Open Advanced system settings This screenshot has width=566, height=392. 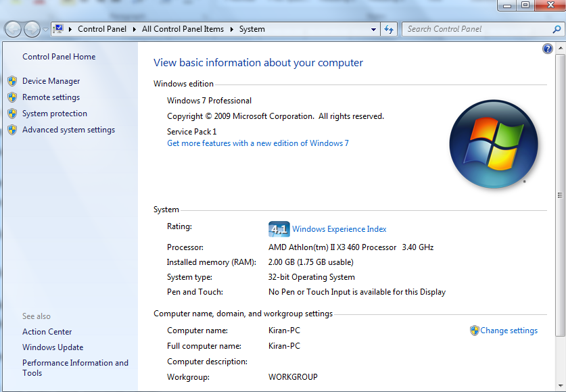point(68,129)
